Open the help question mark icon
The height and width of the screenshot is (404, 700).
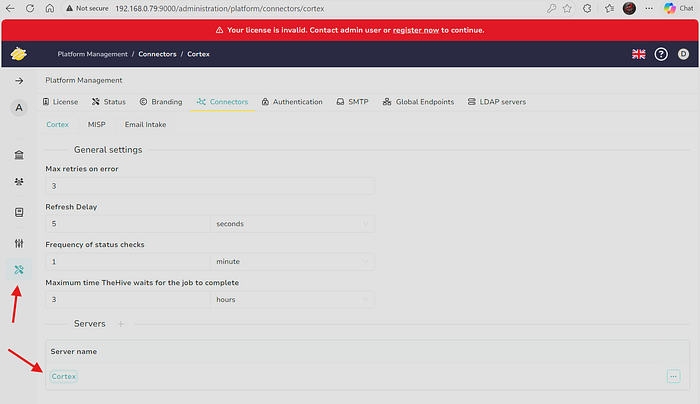(661, 54)
